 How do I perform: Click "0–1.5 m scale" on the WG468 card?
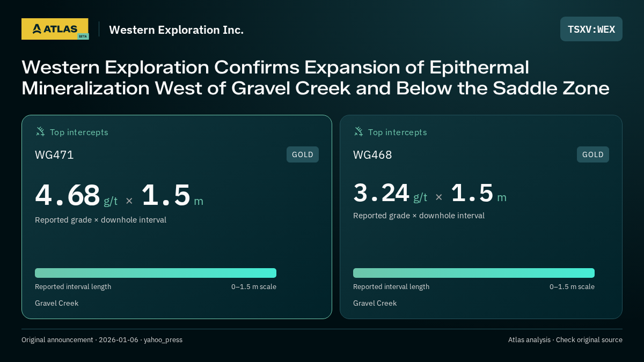(x=572, y=287)
